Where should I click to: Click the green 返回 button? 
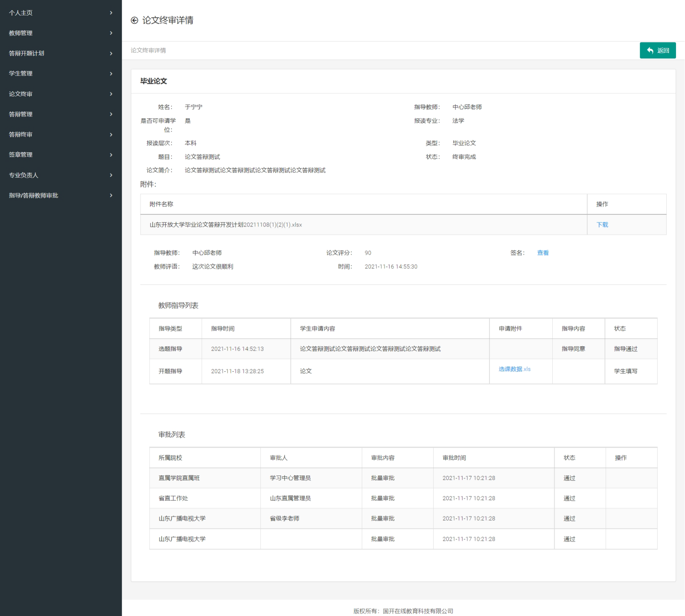(658, 50)
